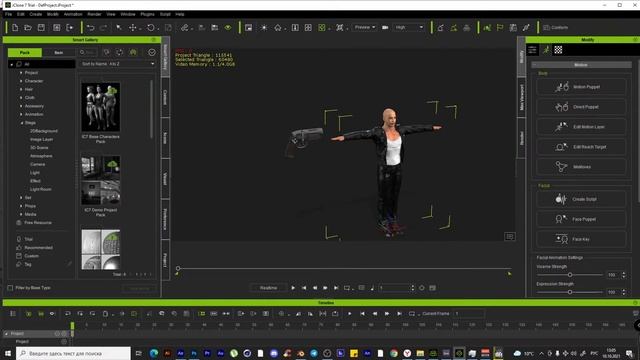Collapse the Project track in timeline
The height and width of the screenshot is (360, 640).
(6, 333)
